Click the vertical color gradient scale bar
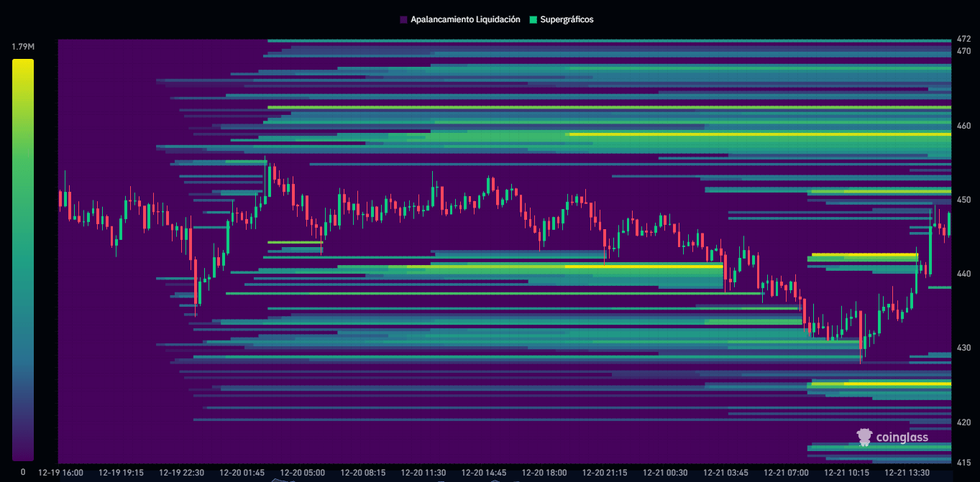 coord(22,260)
